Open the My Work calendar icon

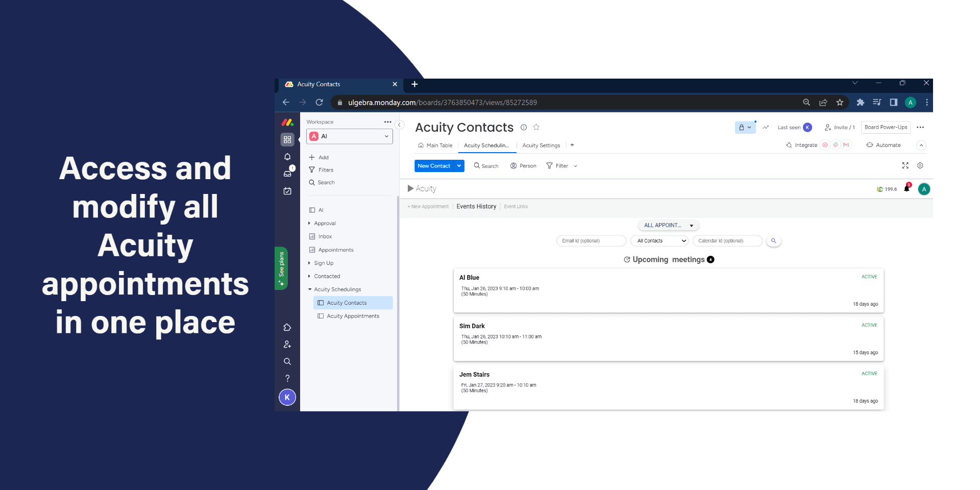click(287, 191)
